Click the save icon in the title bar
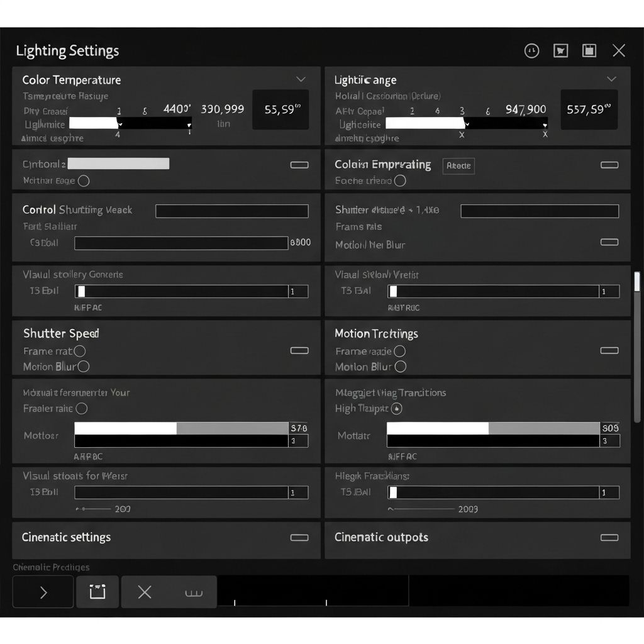644x644 pixels. pos(589,51)
